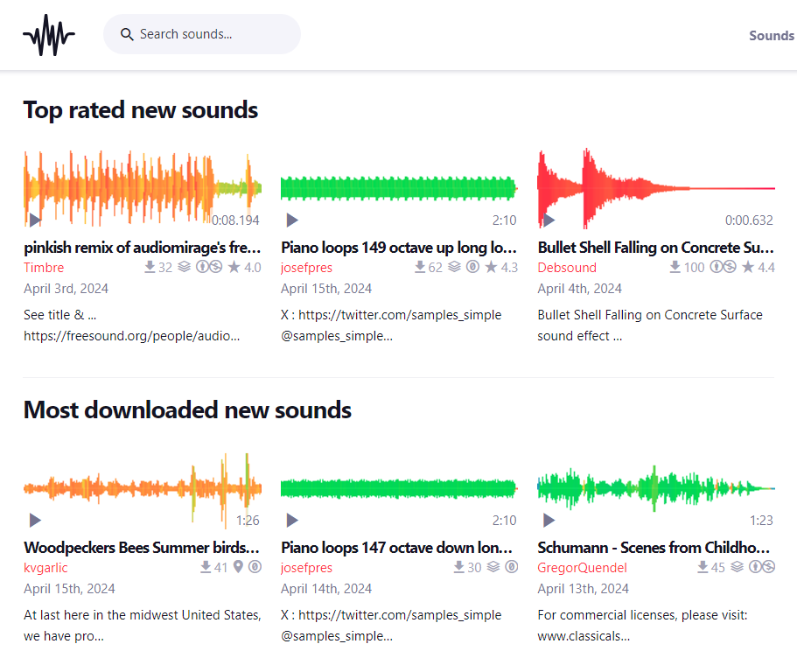Play the Schumann Scenes from Childhood sound

click(x=549, y=521)
